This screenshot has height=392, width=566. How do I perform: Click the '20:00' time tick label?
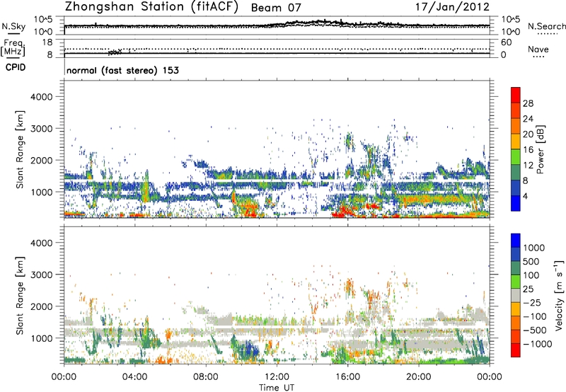pyautogui.click(x=419, y=377)
